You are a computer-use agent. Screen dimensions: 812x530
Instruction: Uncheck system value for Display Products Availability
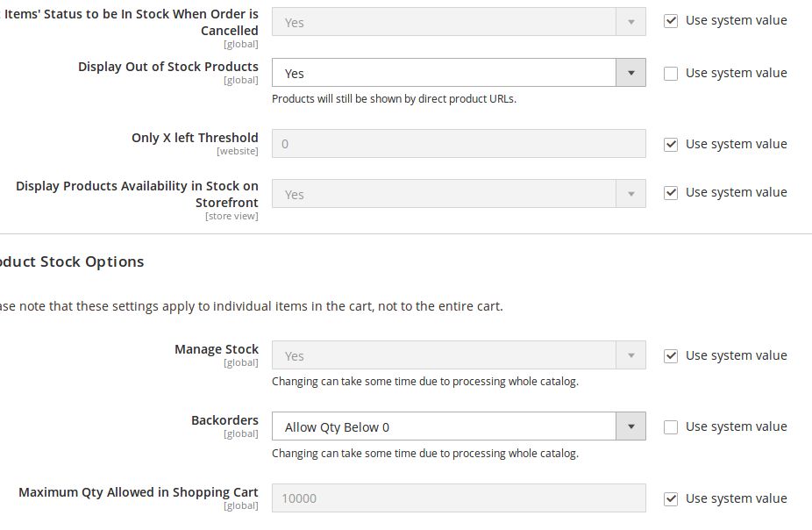671,192
